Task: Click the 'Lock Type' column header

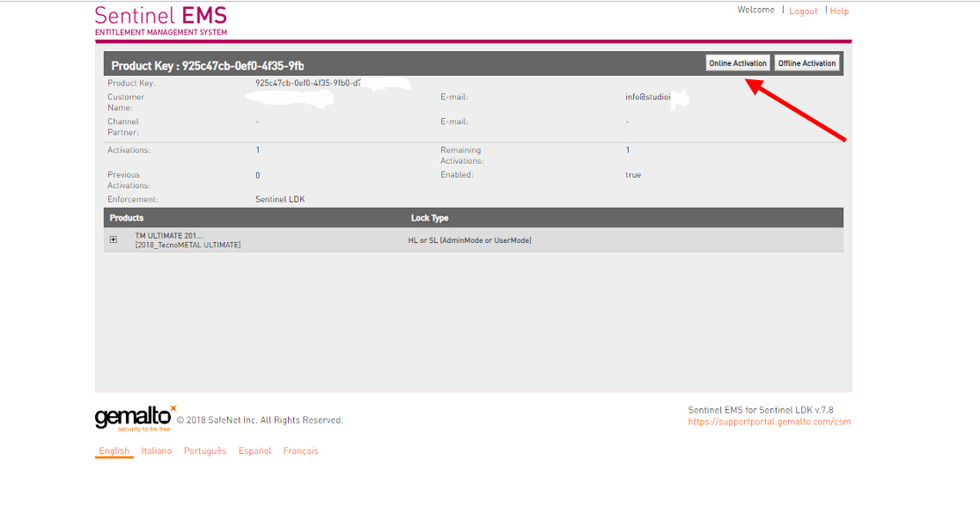Action: [430, 218]
